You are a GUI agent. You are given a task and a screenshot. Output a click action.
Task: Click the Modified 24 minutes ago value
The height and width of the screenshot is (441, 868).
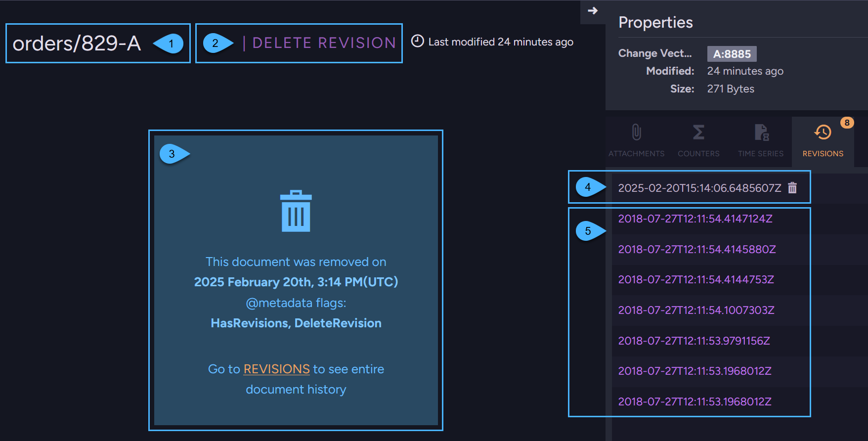point(745,71)
